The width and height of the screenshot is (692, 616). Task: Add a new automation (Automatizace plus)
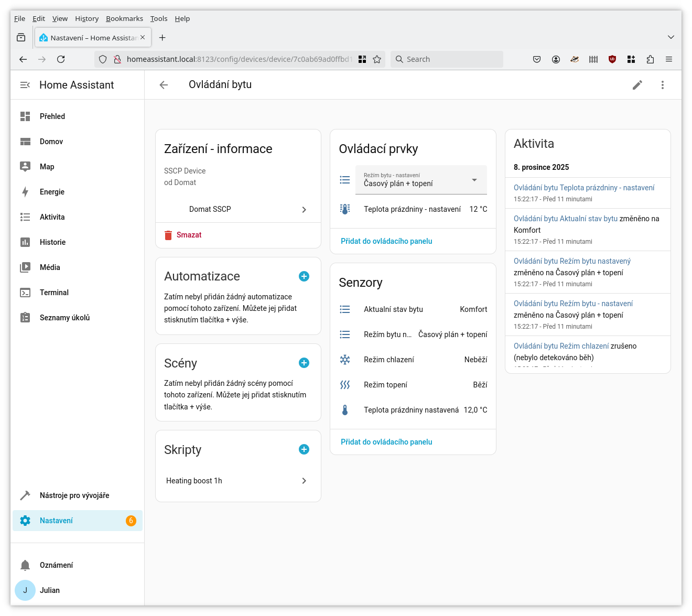[x=304, y=276]
